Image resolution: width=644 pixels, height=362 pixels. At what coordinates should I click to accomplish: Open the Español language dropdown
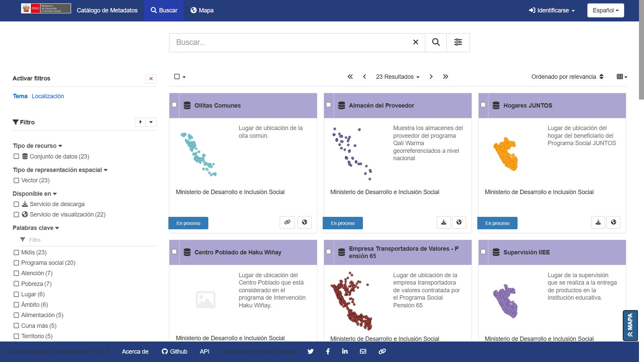[605, 10]
